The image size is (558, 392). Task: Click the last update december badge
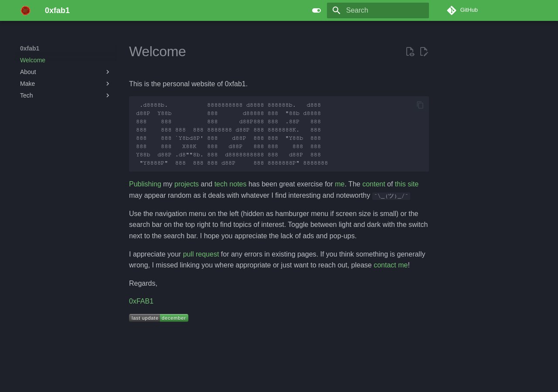[159, 318]
